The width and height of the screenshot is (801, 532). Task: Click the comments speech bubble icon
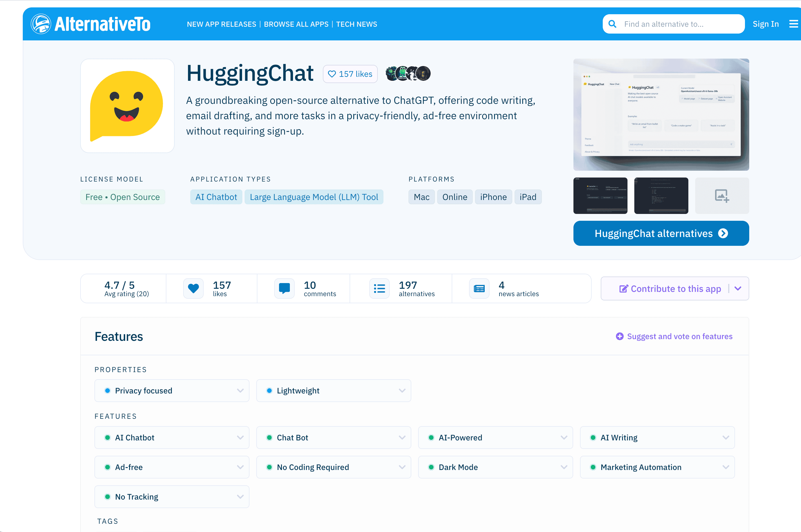[284, 288]
